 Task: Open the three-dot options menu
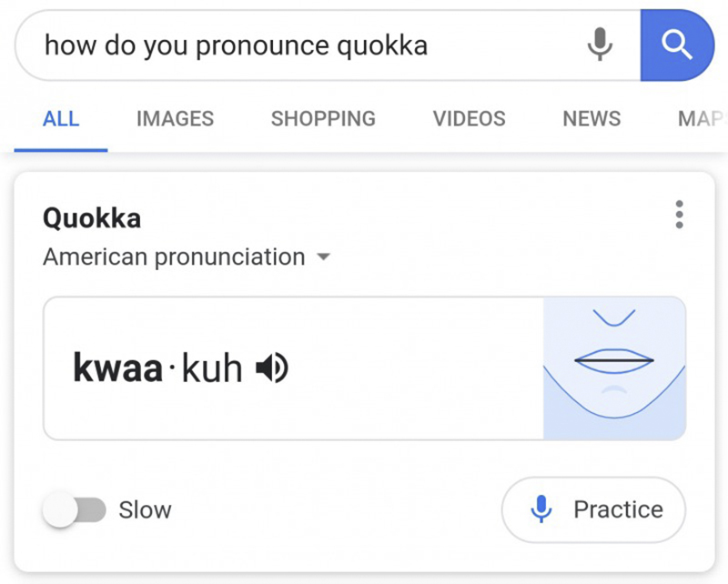coord(679,215)
